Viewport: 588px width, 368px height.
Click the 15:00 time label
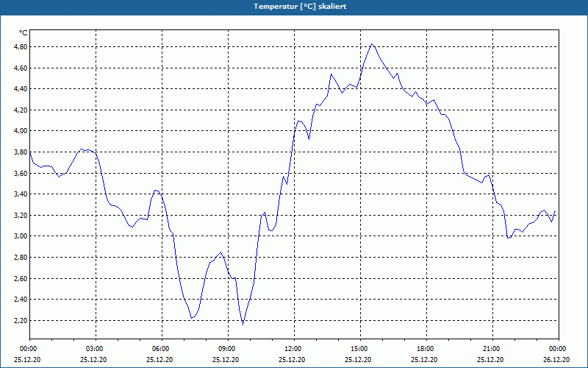pyautogui.click(x=359, y=349)
